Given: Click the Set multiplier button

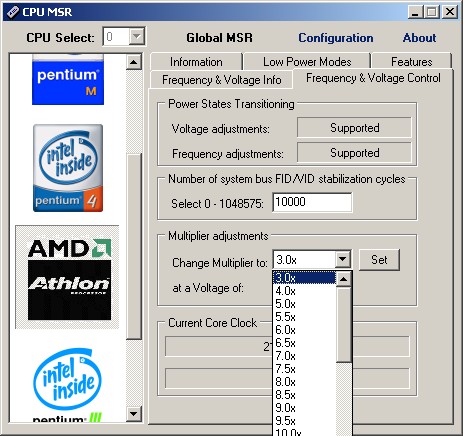Looking at the screenshot, I should click(379, 260).
